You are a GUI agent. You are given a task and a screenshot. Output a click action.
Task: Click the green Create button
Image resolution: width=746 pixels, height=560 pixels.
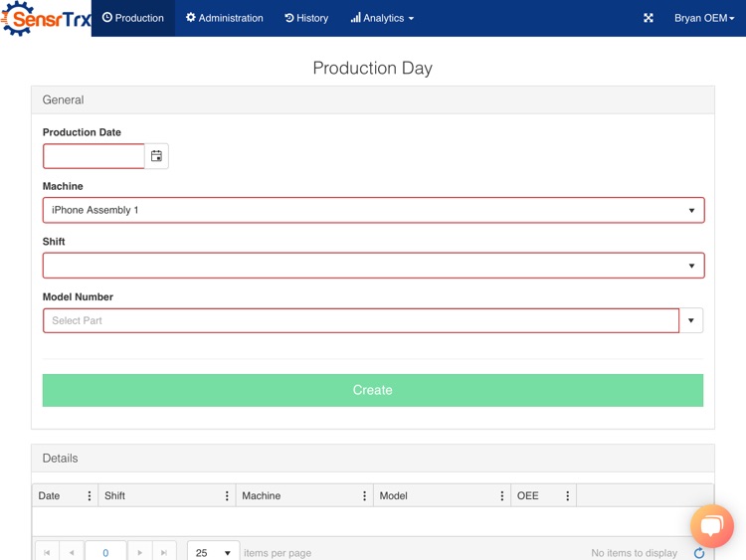(373, 390)
